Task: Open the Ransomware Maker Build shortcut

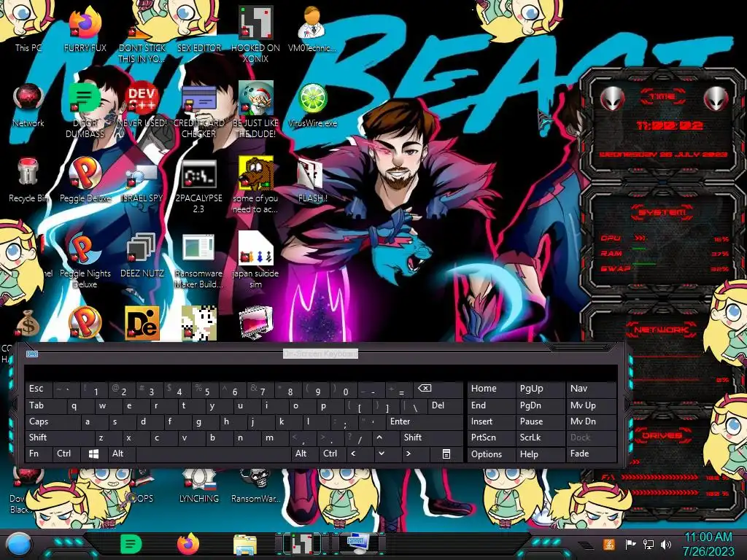Action: point(198,260)
